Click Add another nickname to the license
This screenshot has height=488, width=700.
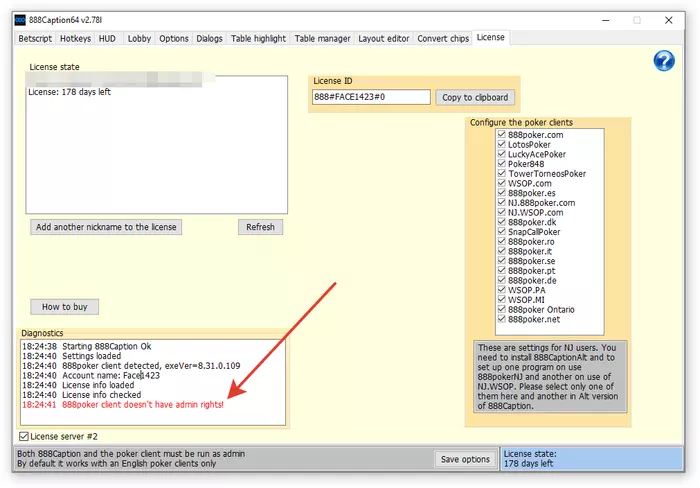tap(106, 227)
